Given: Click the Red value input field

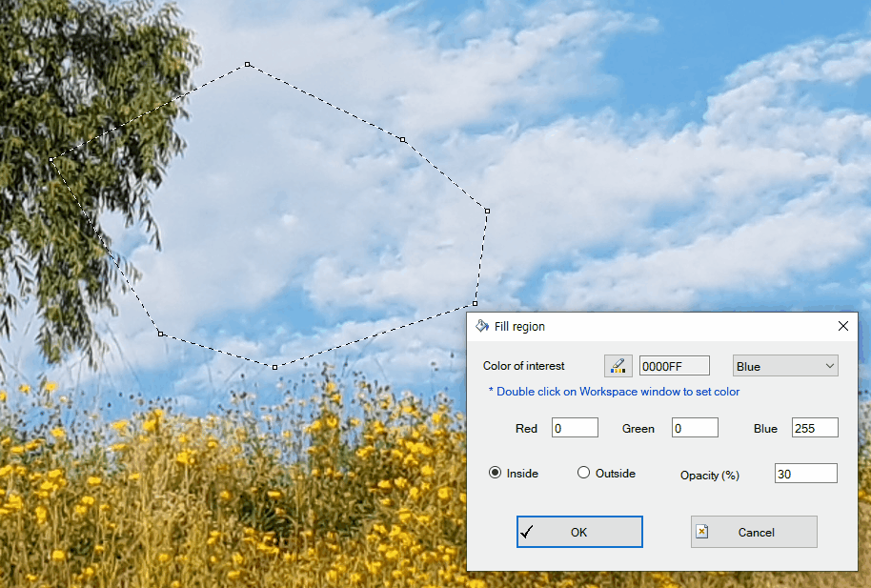Looking at the screenshot, I should 575,428.
